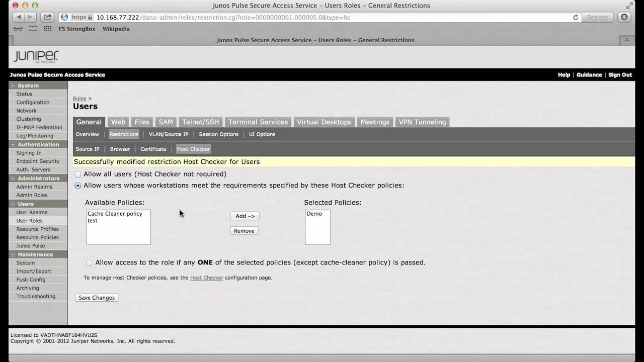Open Top Sites grid icon
This screenshot has height=362, width=644.
[47, 29]
